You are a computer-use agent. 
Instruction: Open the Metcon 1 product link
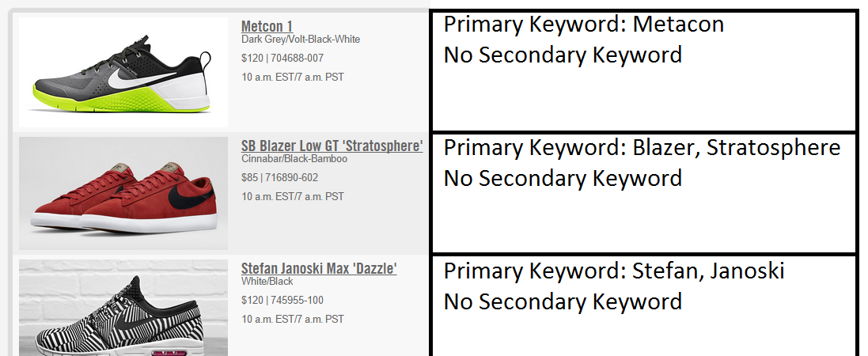(267, 26)
